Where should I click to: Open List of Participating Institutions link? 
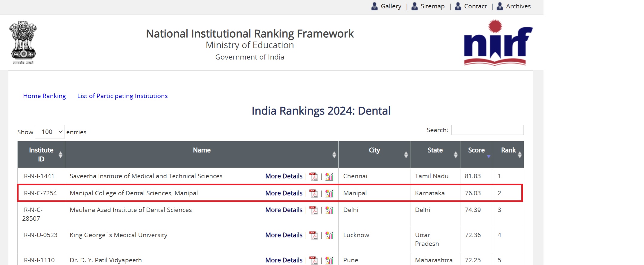pos(122,96)
